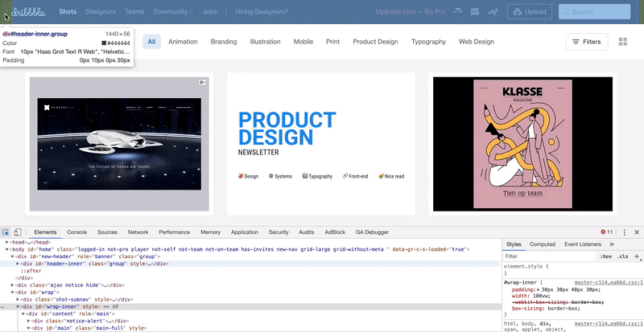Switch to the Console tab

pos(76,232)
